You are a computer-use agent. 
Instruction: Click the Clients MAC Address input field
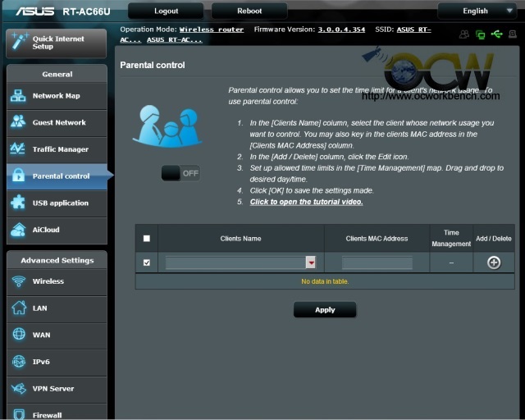[x=377, y=262]
